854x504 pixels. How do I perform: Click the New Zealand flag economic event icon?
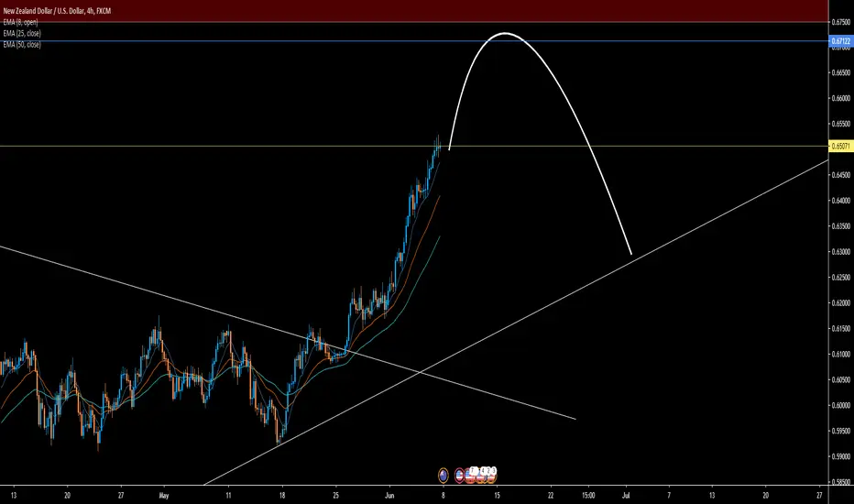click(443, 475)
